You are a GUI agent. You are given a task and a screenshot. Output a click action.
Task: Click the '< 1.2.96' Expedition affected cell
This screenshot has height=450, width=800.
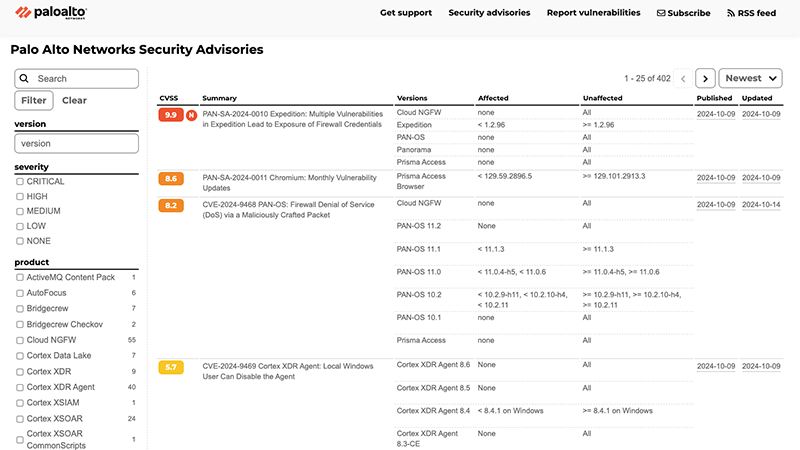[491, 125]
